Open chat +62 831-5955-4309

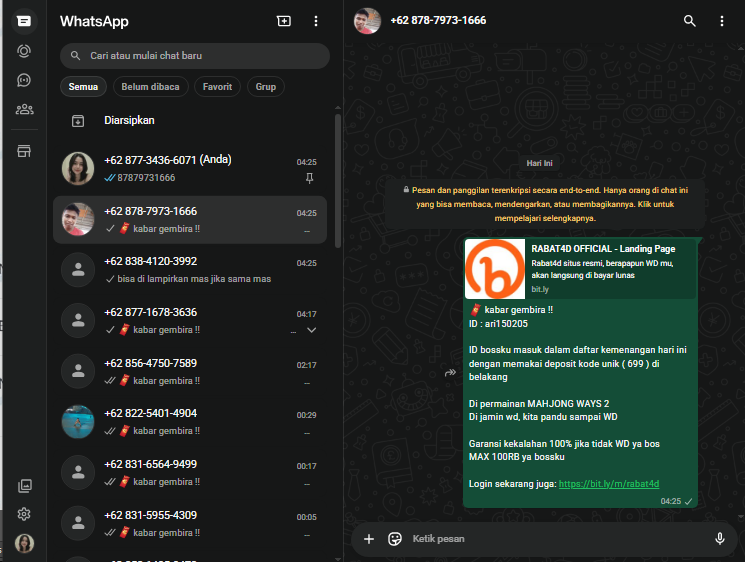tap(190, 524)
